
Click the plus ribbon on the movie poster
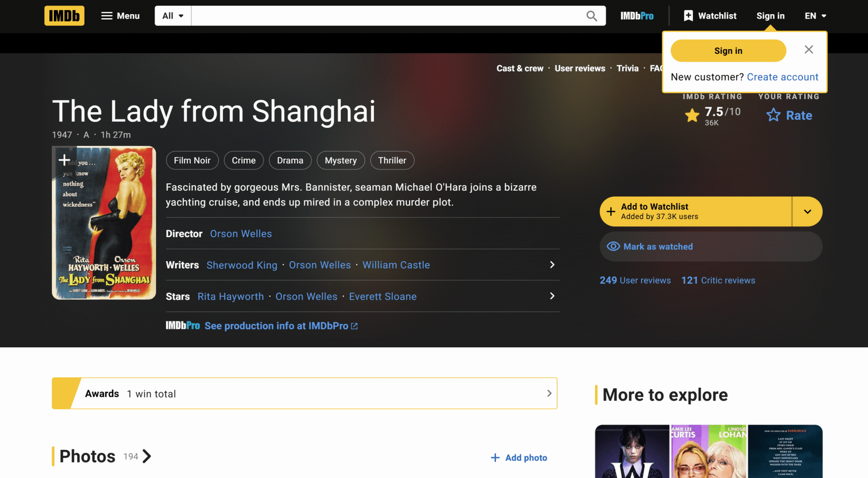click(x=65, y=160)
